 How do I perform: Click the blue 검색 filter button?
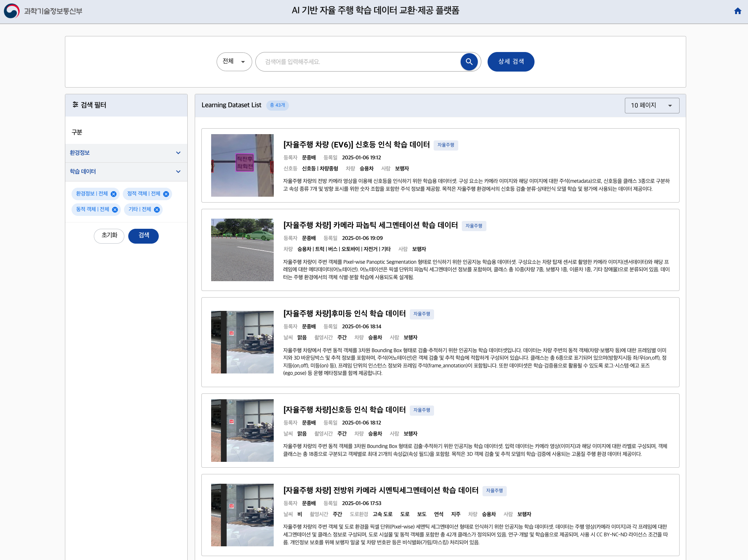click(144, 236)
